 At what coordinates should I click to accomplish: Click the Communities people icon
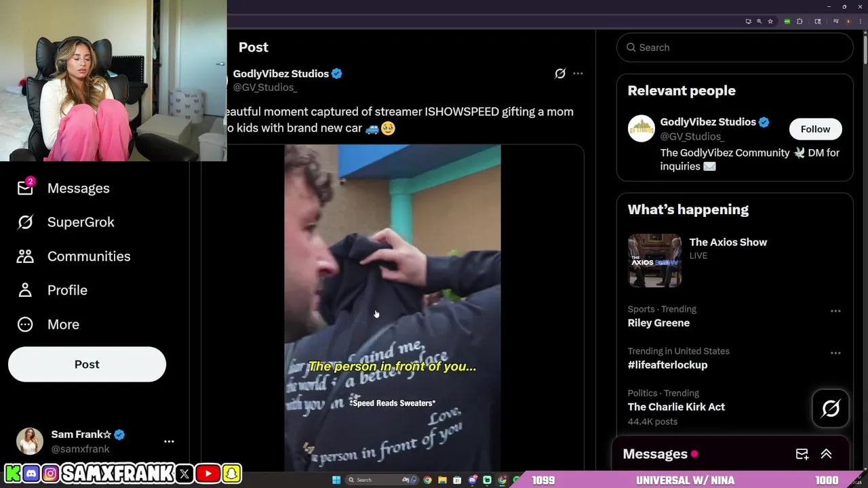pyautogui.click(x=25, y=256)
